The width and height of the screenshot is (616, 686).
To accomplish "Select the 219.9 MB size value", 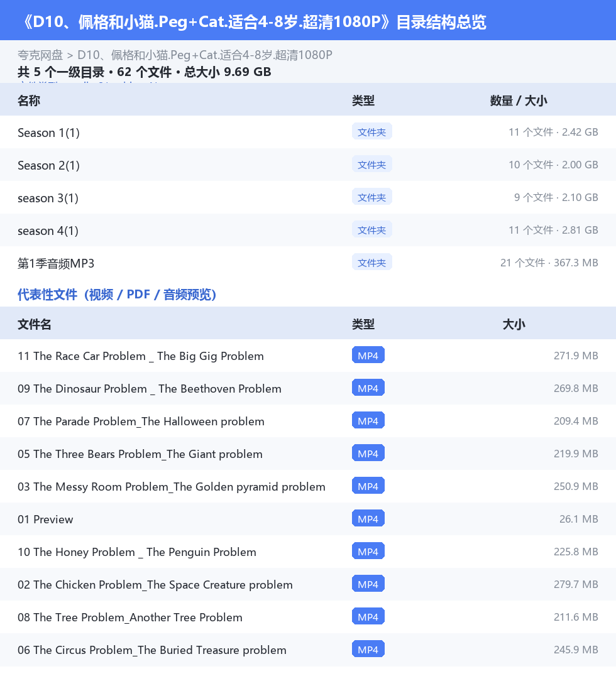I will coord(576,454).
